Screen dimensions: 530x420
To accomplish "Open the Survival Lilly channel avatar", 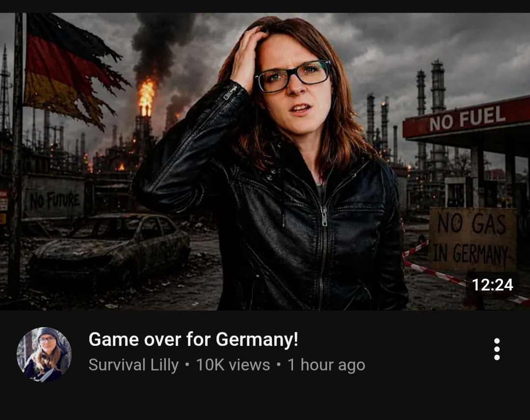I will tap(44, 354).
